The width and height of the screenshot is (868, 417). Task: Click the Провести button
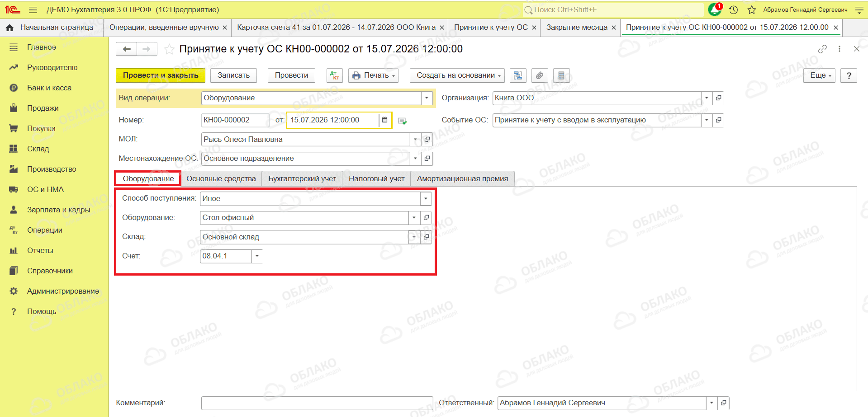click(x=291, y=75)
